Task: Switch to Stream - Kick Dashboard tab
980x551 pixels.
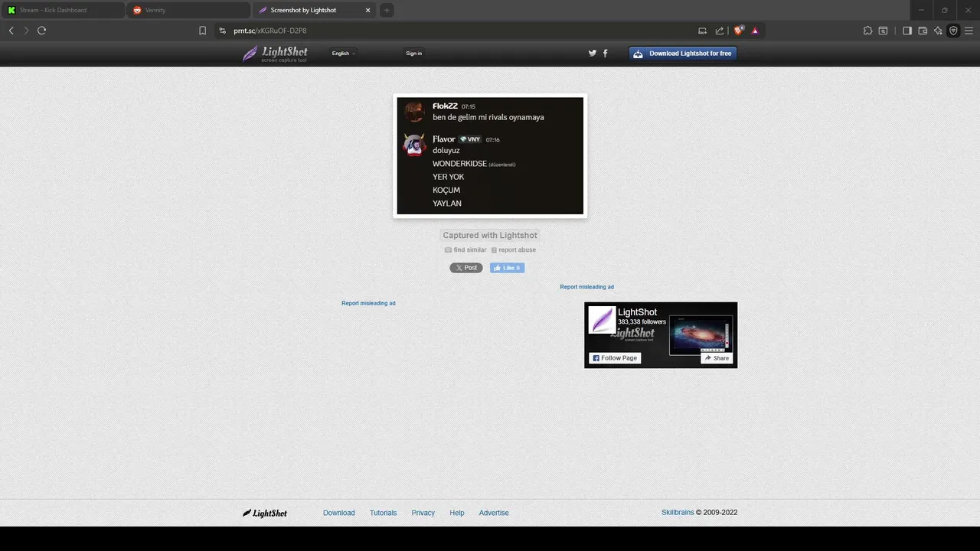Action: point(63,10)
